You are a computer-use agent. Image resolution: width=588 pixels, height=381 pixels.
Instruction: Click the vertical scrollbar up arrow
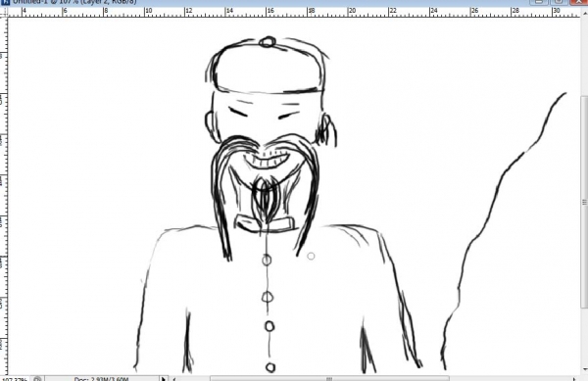tap(584, 13)
